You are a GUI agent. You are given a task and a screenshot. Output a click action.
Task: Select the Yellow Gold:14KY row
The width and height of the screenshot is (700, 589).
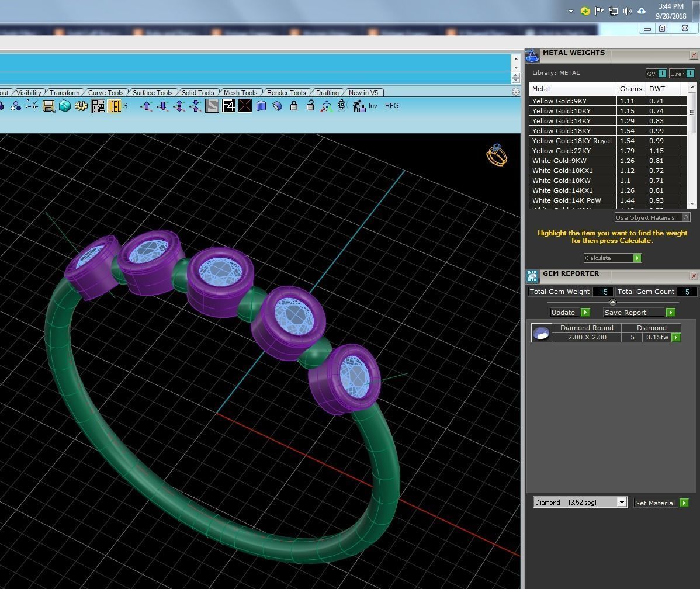pos(607,121)
